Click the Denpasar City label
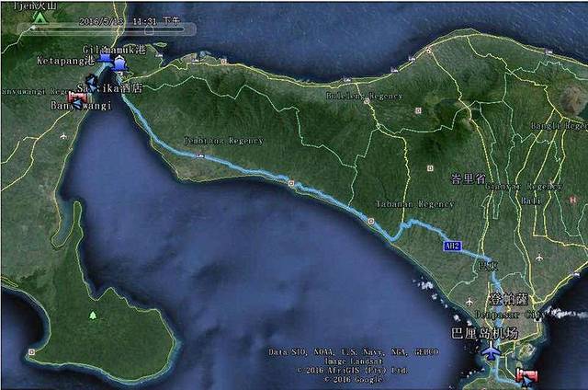 (x=494, y=314)
